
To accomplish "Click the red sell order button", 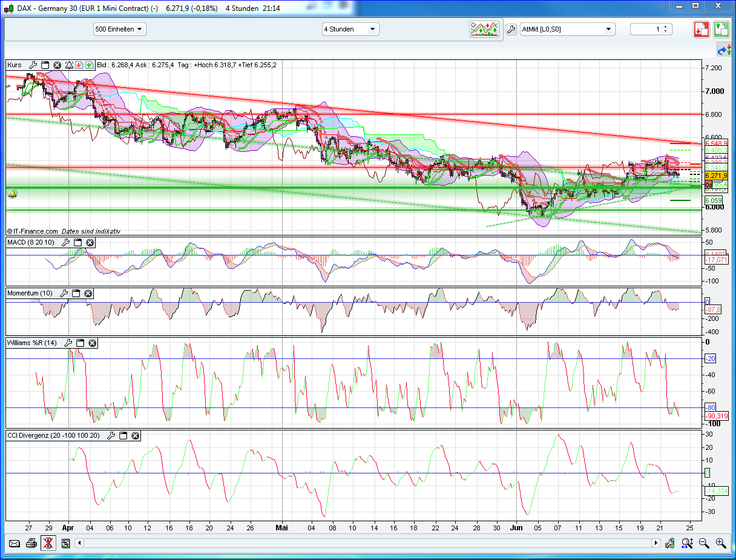I will 702,29.
